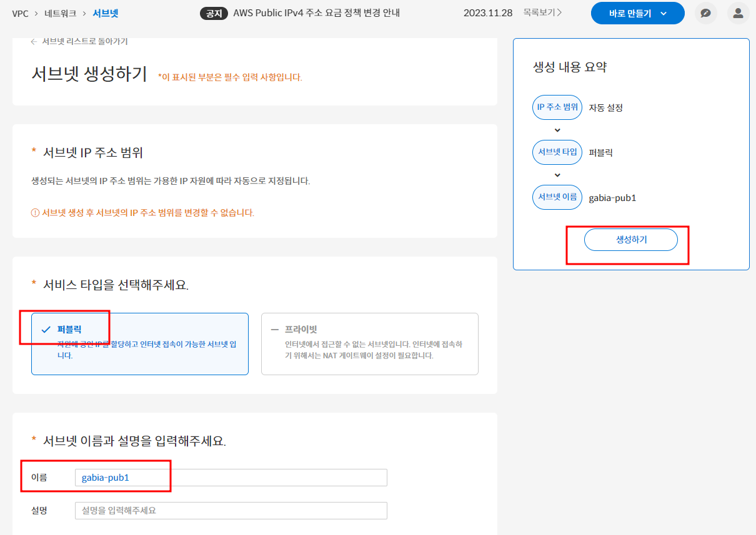
Task: Click the 서브넷 생성하기 page title
Action: pos(89,74)
